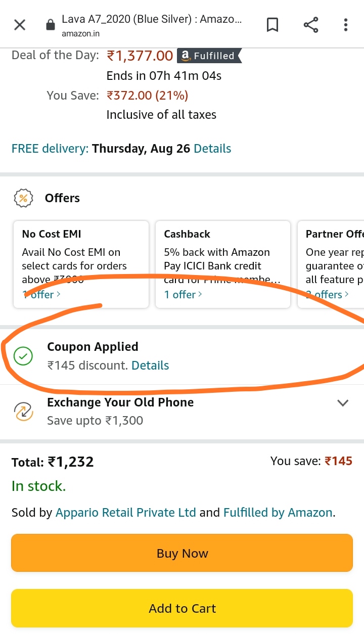Open the Cashback 1 offer link

183,294
